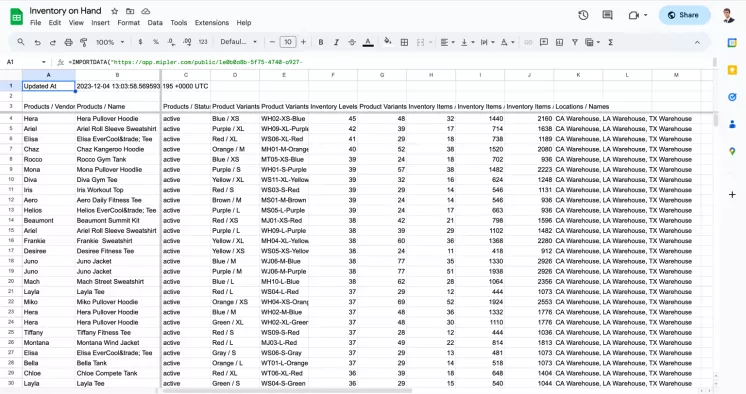Collapse the toolbar with chevron
Image resolution: width=746 pixels, height=394 pixels.
[x=697, y=42]
